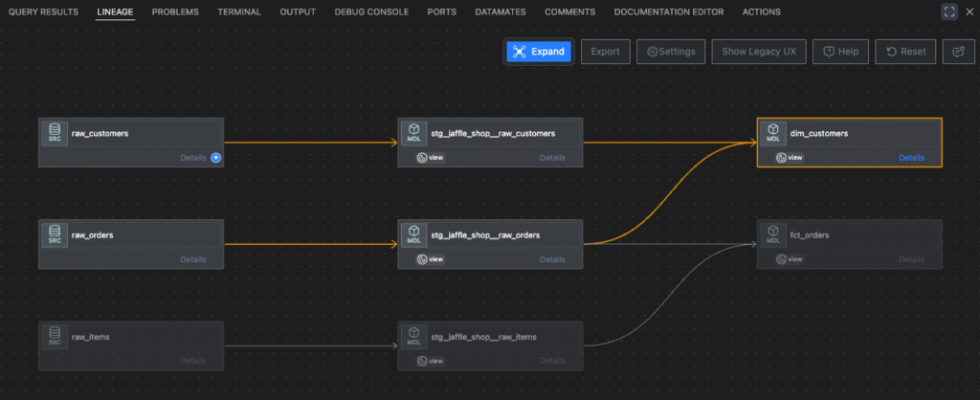The width and height of the screenshot is (980, 400).
Task: Click the feedback icon right of Reset
Action: tap(958, 52)
